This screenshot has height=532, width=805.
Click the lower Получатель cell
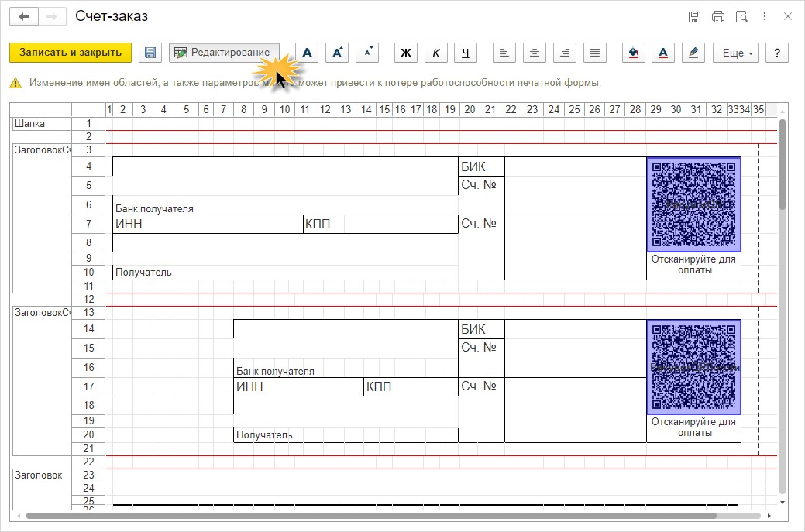[264, 435]
